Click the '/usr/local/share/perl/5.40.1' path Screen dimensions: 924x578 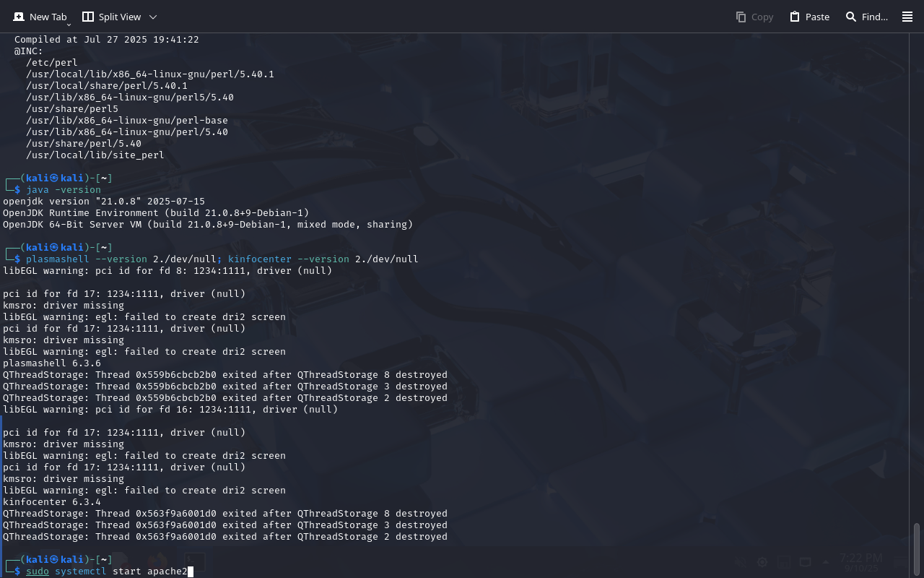[107, 86]
